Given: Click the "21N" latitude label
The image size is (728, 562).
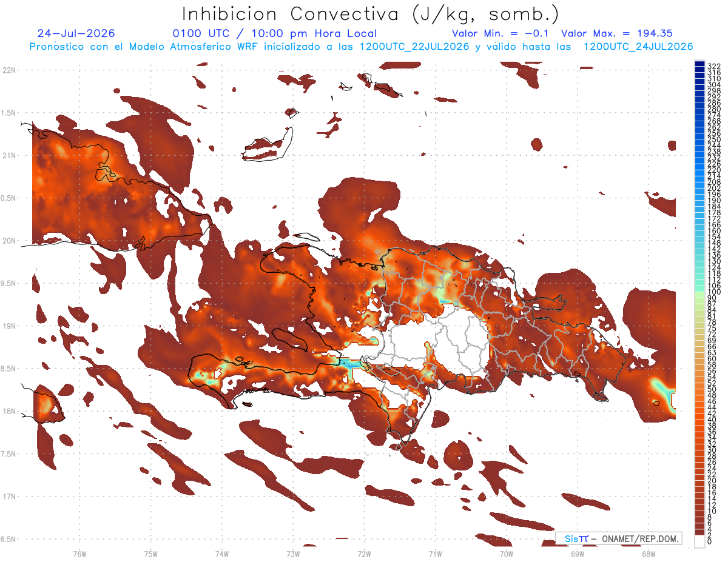Looking at the screenshot, I should click(8, 155).
